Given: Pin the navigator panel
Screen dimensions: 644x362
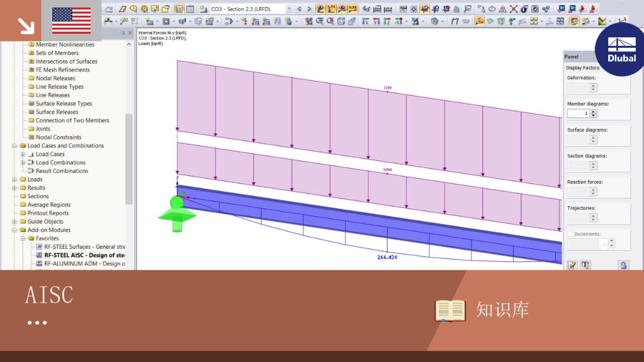Looking at the screenshot, I should click(x=123, y=33).
